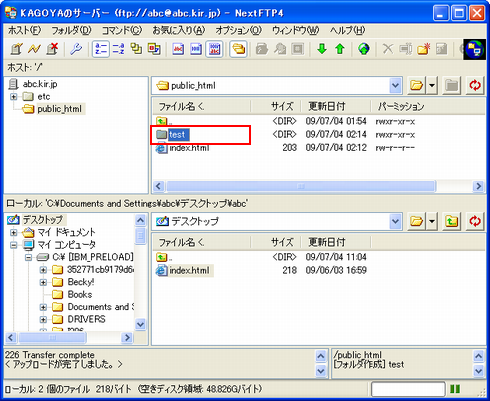The height and width of the screenshot is (401, 490).
Task: Click the disconnect icon with red X
Action: coord(52,49)
